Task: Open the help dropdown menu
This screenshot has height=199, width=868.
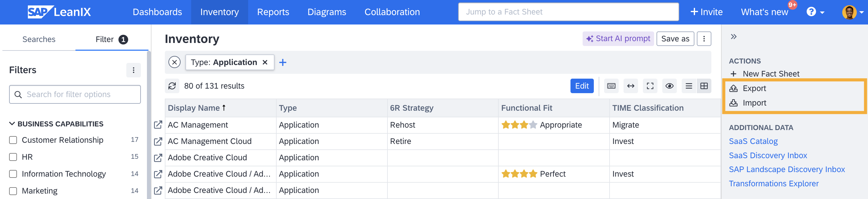Action: (x=815, y=12)
